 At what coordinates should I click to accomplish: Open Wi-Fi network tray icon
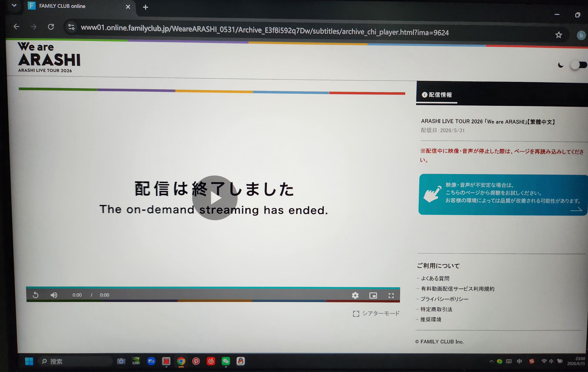(544, 361)
